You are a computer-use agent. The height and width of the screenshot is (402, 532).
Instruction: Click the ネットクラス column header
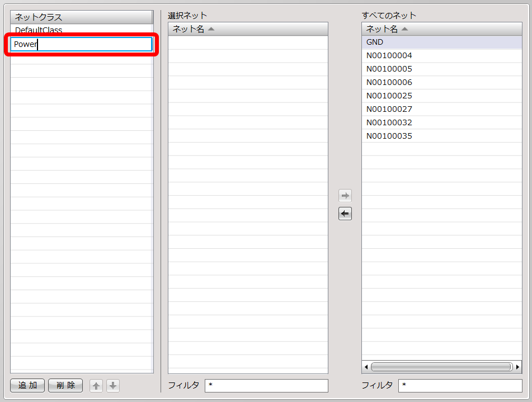coord(81,17)
